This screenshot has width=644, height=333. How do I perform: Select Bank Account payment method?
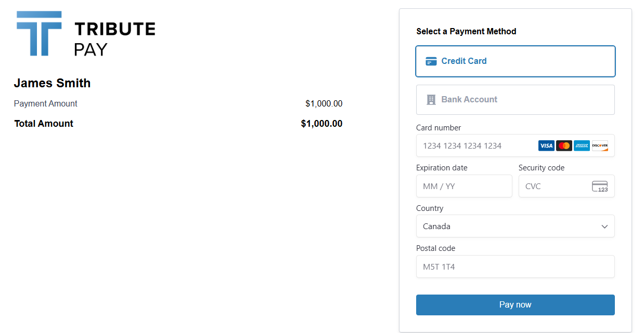tap(515, 100)
